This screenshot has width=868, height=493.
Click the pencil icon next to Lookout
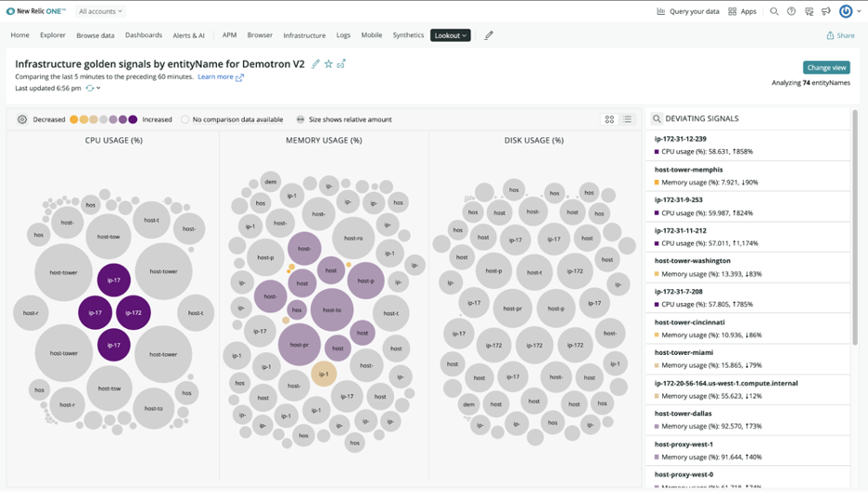[489, 35]
